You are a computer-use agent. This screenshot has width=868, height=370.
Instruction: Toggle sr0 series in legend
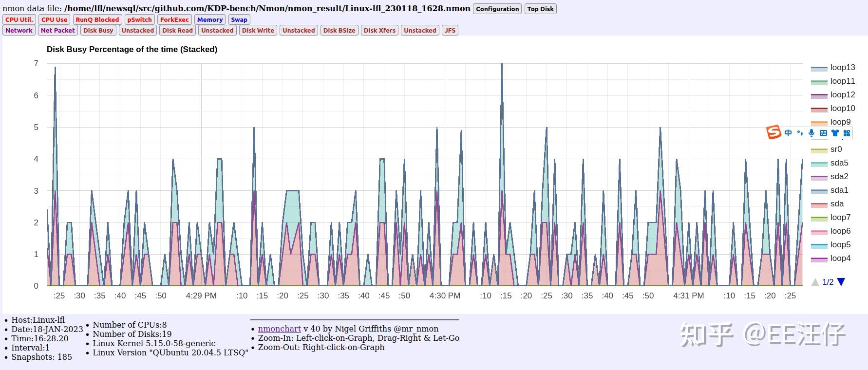[827, 149]
